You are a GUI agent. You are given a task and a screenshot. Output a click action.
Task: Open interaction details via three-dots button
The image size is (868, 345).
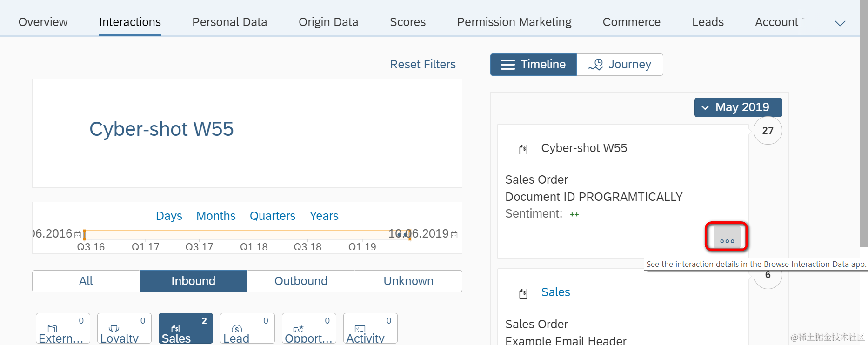[727, 237]
